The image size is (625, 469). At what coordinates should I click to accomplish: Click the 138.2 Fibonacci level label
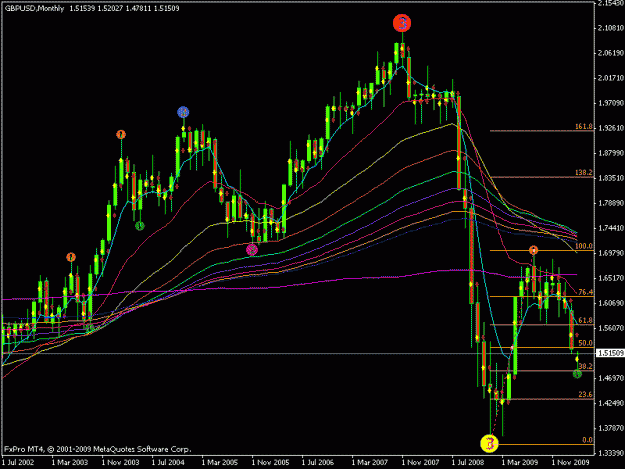tap(584, 173)
